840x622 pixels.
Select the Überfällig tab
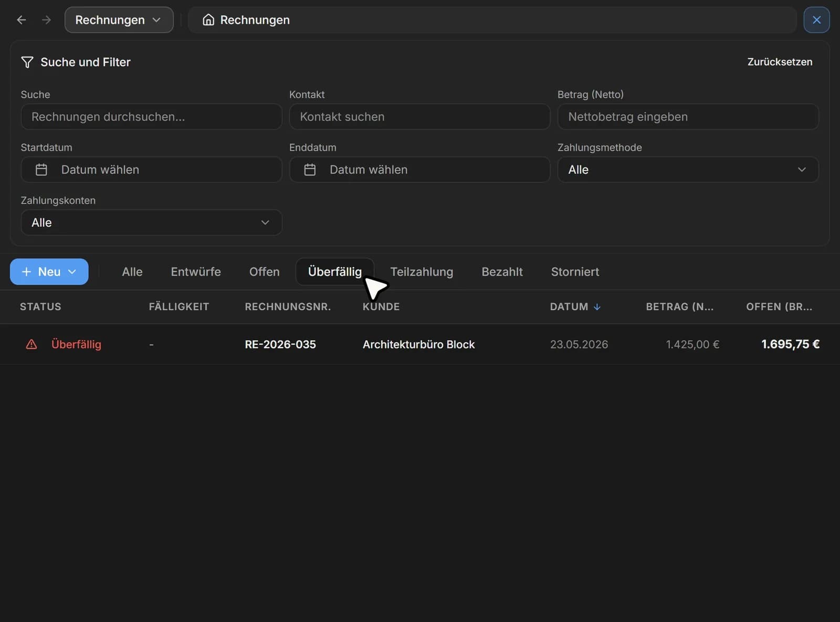point(335,272)
